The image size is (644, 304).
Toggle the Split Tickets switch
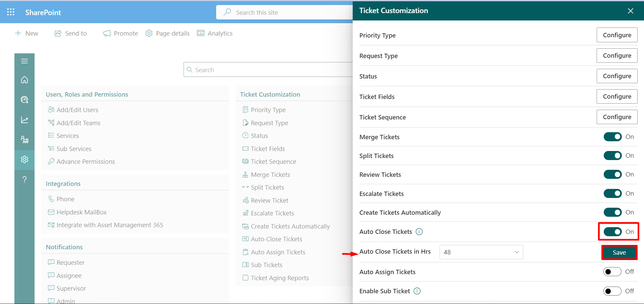(613, 156)
